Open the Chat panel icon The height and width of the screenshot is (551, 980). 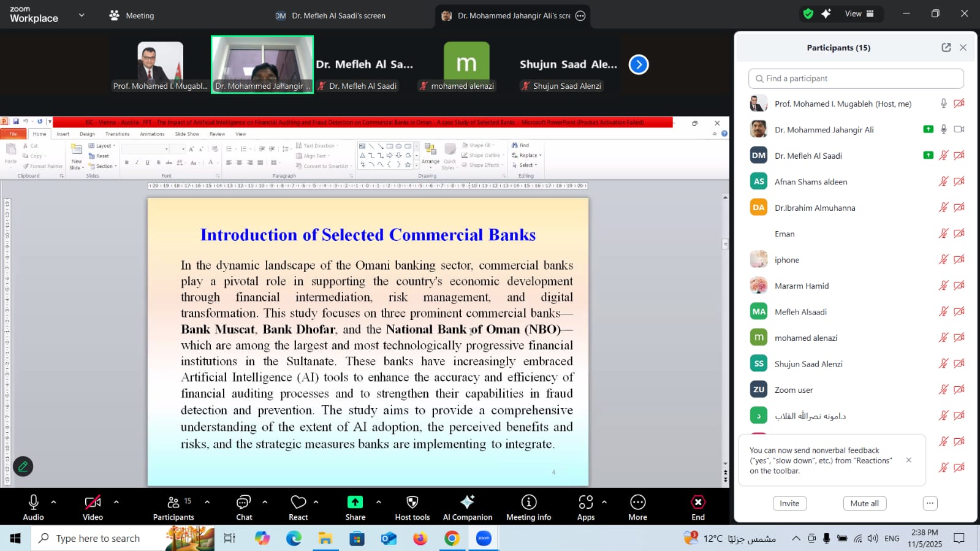tap(243, 503)
